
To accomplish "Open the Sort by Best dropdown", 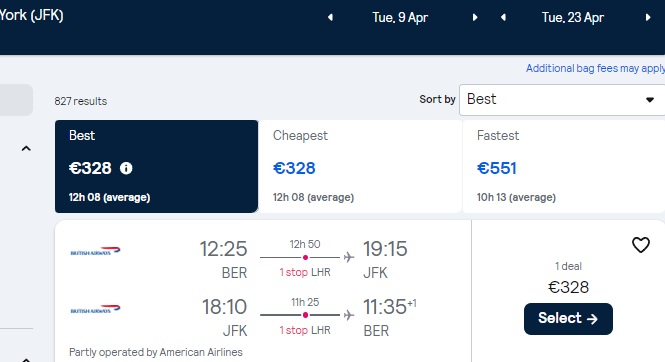I will 562,100.
